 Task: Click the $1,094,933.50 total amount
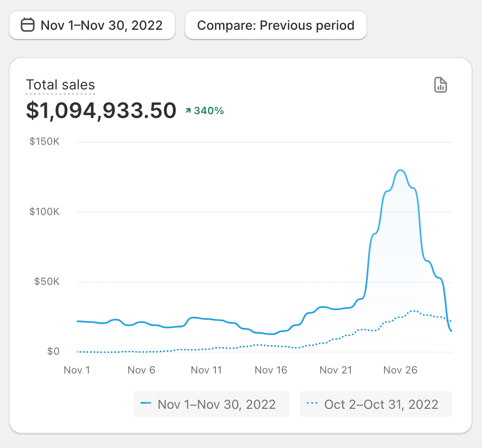101,110
